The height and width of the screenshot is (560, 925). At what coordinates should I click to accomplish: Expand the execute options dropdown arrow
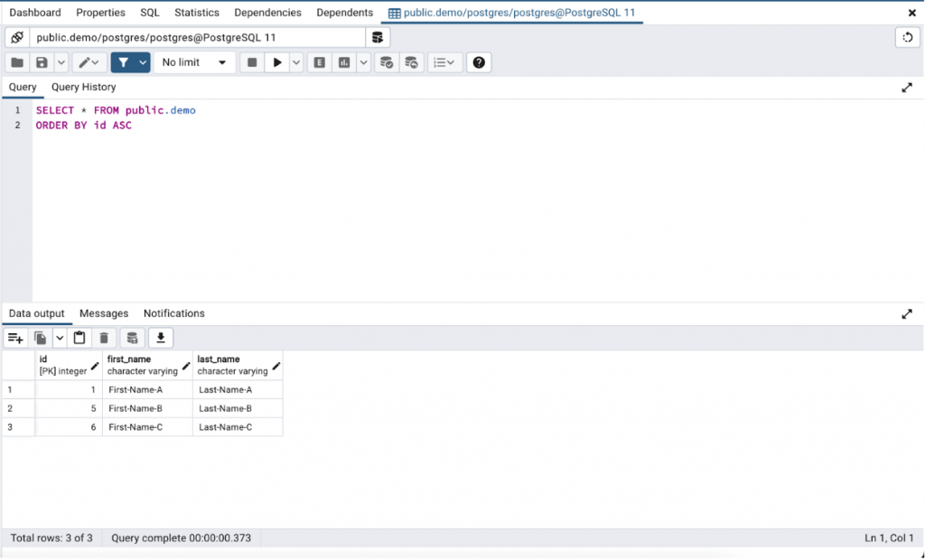pyautogui.click(x=296, y=62)
